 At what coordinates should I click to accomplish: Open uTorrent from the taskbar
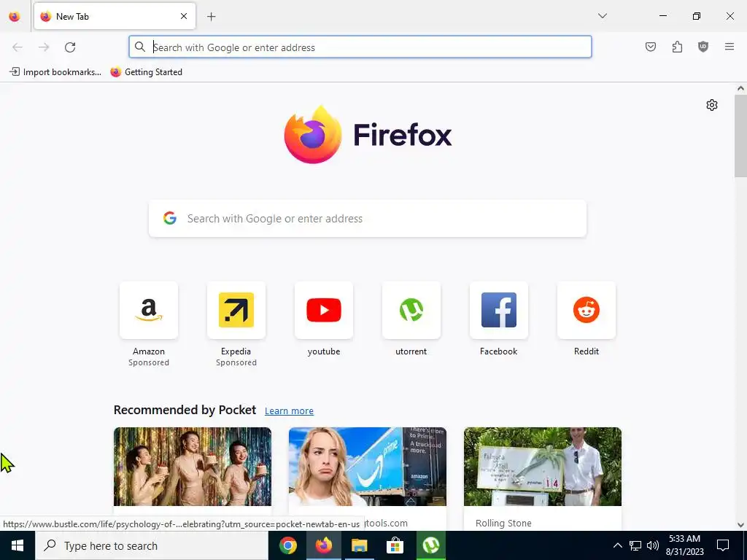coord(430,545)
